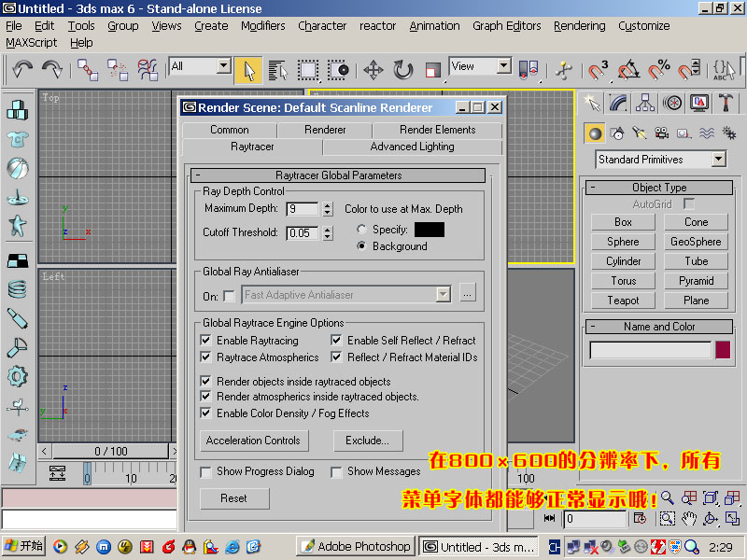Switch to the Common tab
747x560 pixels.
coord(229,130)
